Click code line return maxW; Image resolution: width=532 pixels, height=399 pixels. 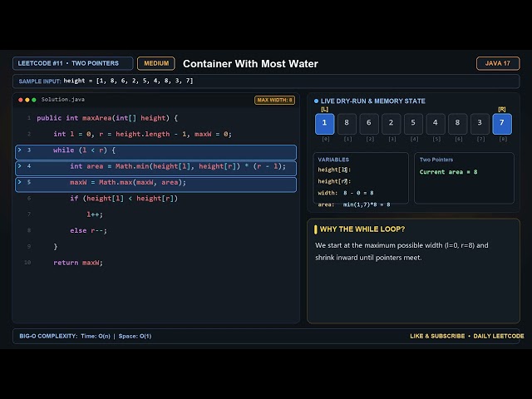point(78,263)
